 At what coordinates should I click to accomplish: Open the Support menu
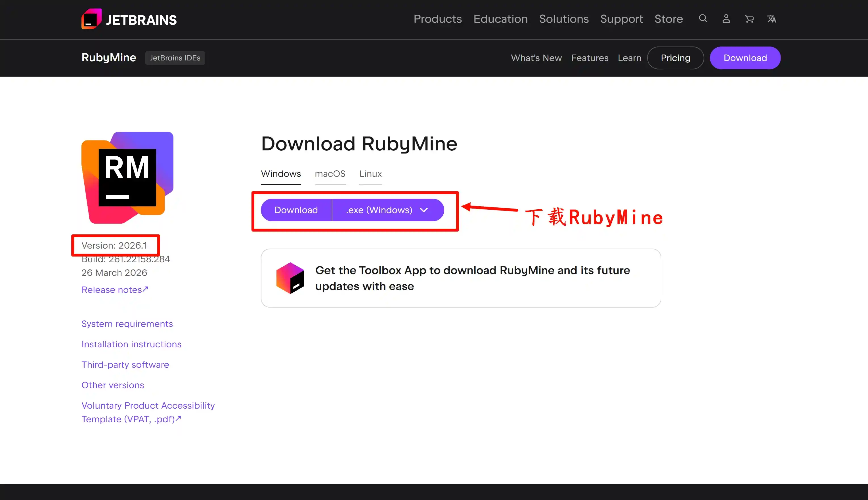coord(622,19)
